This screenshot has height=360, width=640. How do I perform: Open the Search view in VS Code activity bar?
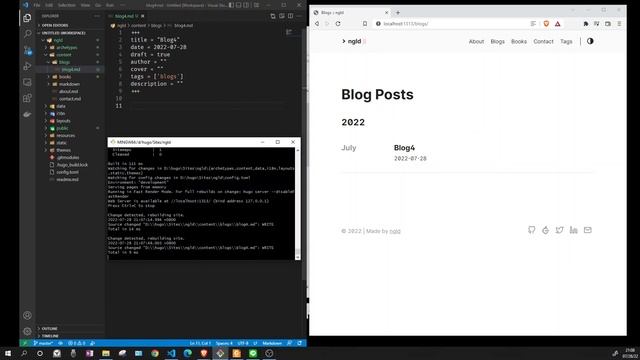27,34
